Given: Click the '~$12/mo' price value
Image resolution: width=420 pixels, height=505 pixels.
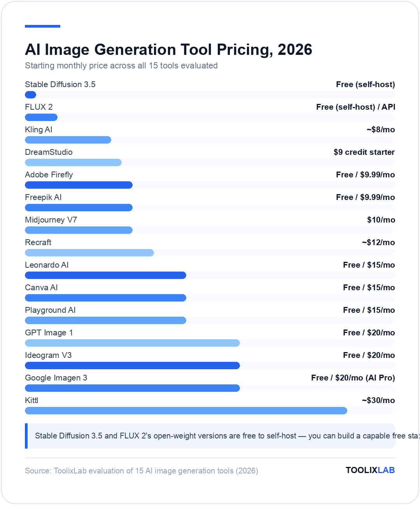Looking at the screenshot, I should 378,242.
